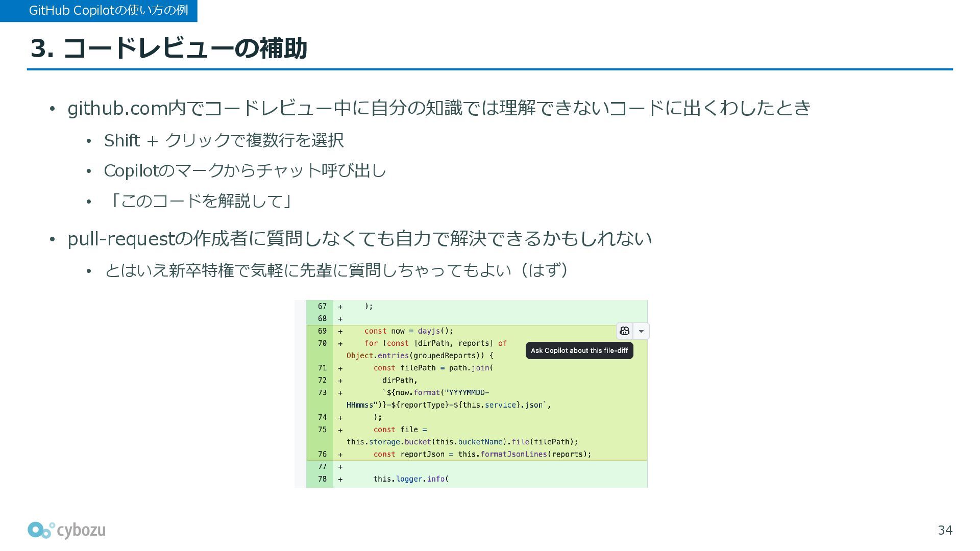Click the 'const file =' code line

point(400,430)
